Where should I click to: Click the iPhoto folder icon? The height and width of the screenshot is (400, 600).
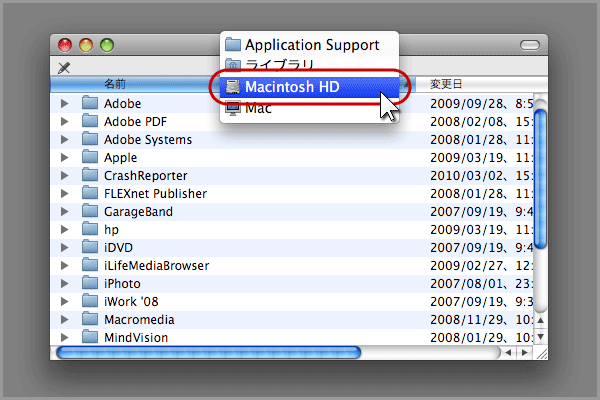point(90,282)
